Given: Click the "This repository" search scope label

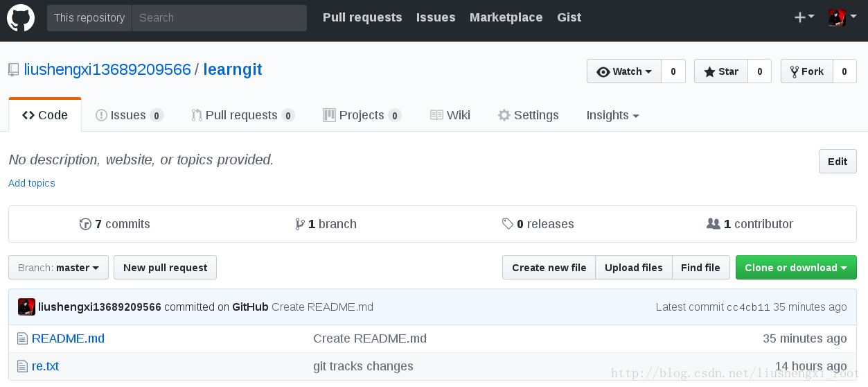Looking at the screenshot, I should [89, 18].
